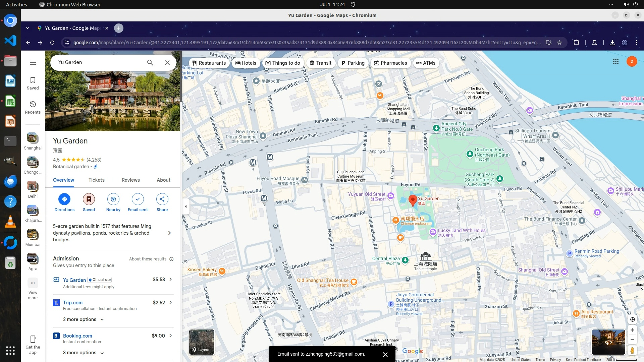The height and width of the screenshot is (362, 644).
Task: Click the search magnifier icon
Action: (x=150, y=63)
